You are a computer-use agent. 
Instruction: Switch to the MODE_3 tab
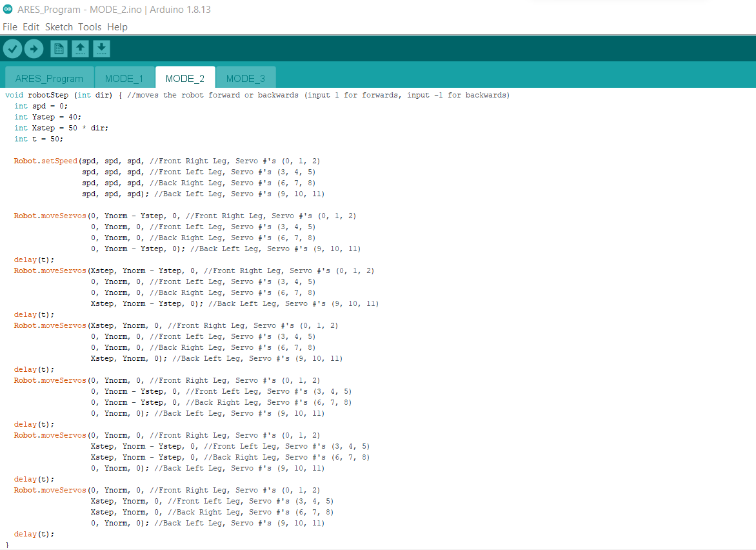245,77
